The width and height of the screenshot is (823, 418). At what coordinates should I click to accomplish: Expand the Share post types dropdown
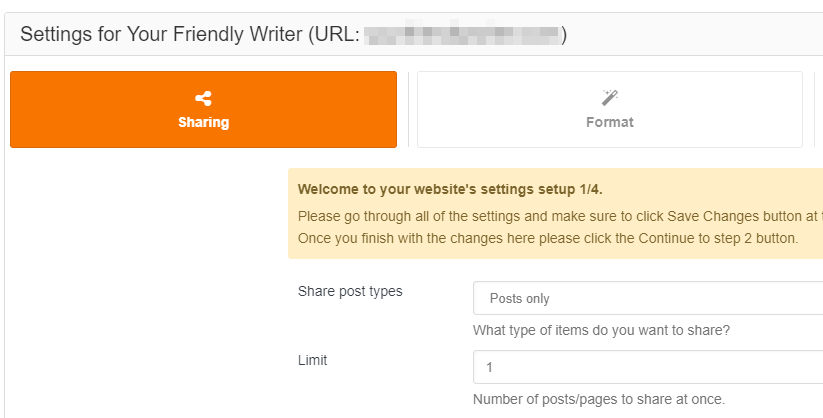[x=648, y=298]
